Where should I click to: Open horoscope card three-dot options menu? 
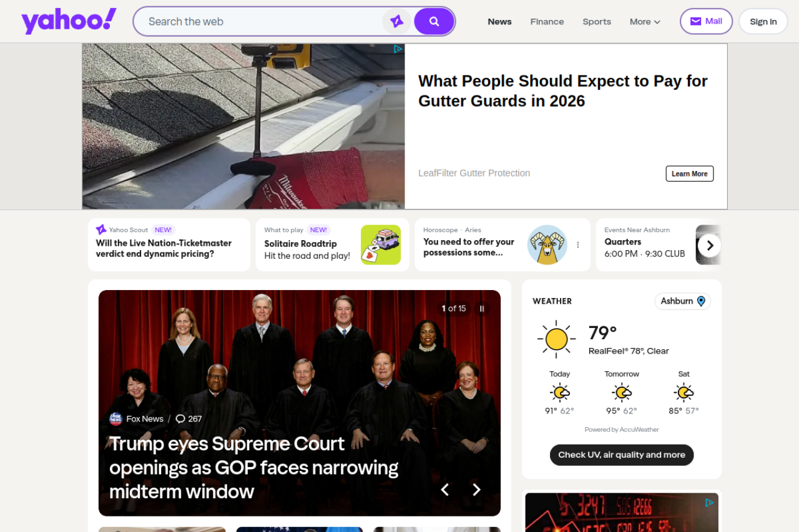[x=578, y=245]
